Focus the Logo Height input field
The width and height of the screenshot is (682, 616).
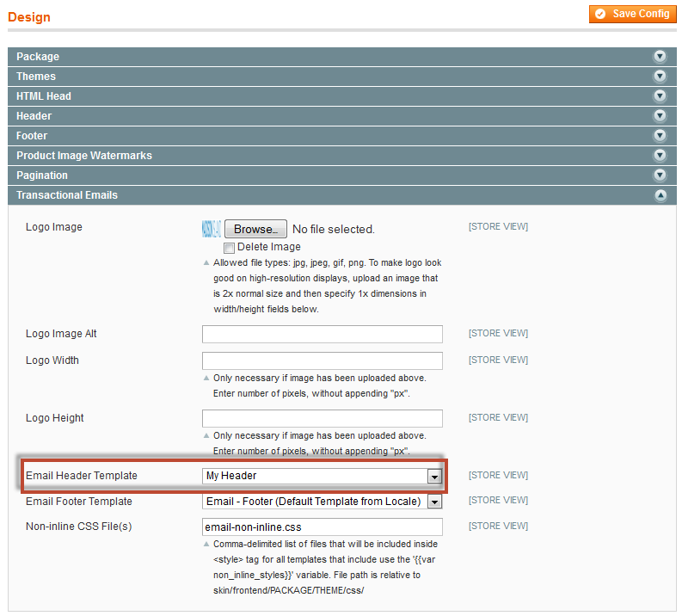tap(323, 418)
